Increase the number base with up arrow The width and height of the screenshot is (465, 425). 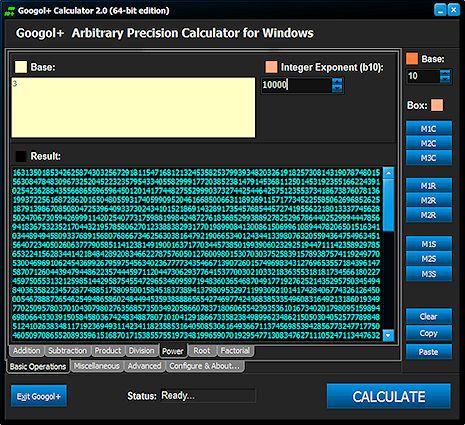click(445, 73)
